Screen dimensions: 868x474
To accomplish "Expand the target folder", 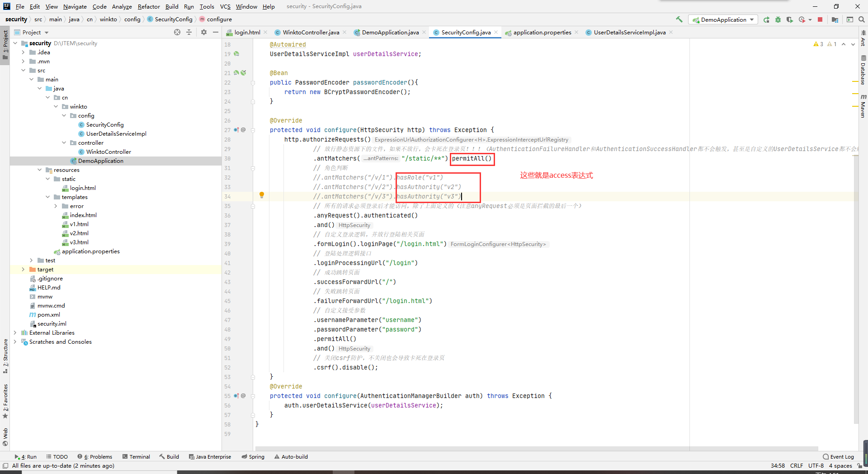I will click(x=23, y=270).
